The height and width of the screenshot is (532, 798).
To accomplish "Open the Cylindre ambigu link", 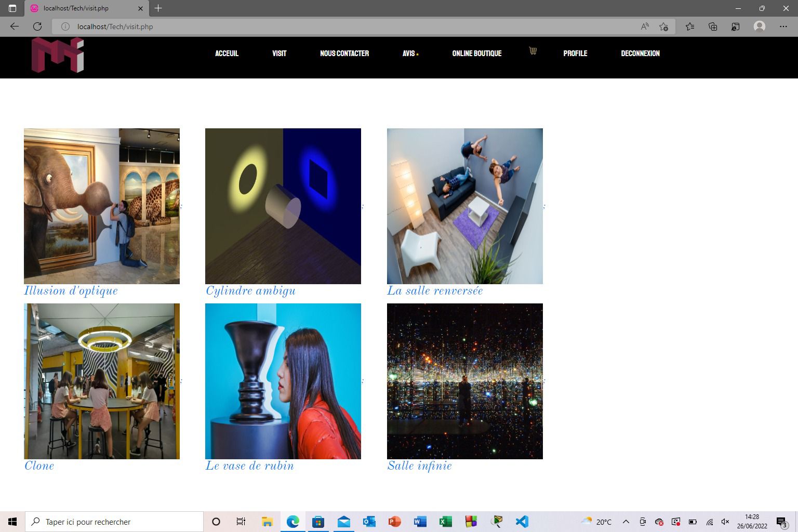I will tap(250, 291).
